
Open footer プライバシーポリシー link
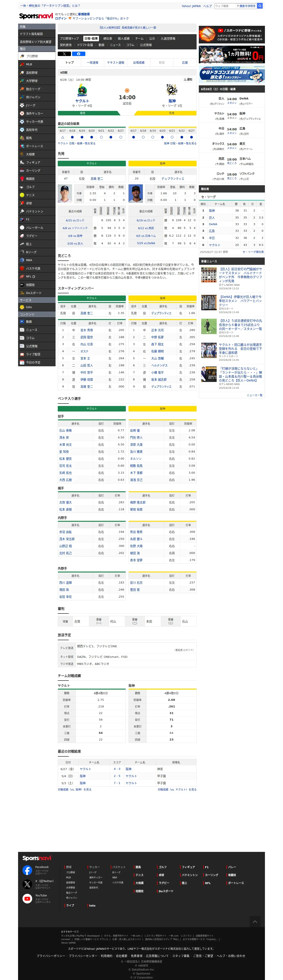point(51,956)
